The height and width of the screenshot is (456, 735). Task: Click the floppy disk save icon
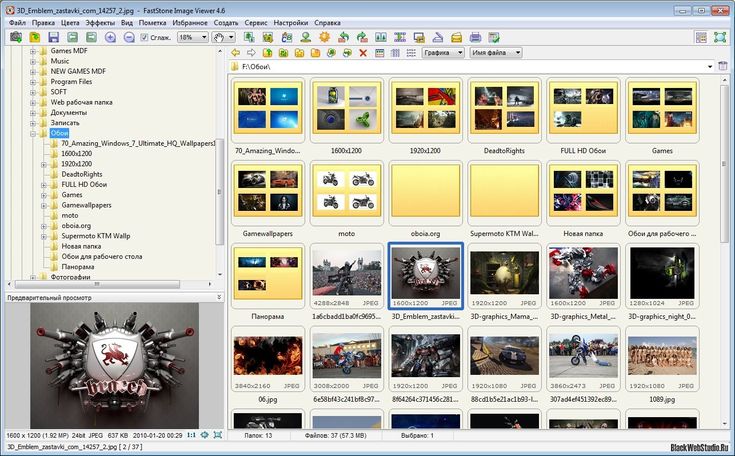[53, 37]
